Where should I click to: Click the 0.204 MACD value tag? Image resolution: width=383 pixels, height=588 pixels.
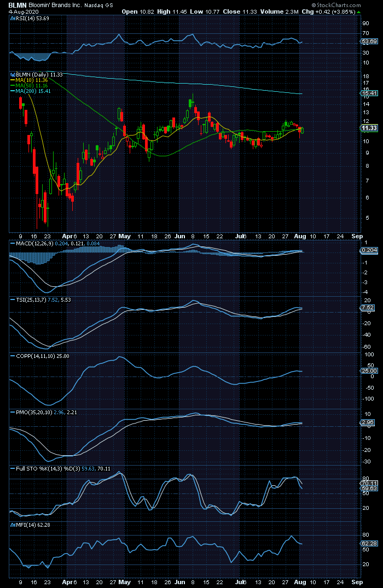pos(369,250)
